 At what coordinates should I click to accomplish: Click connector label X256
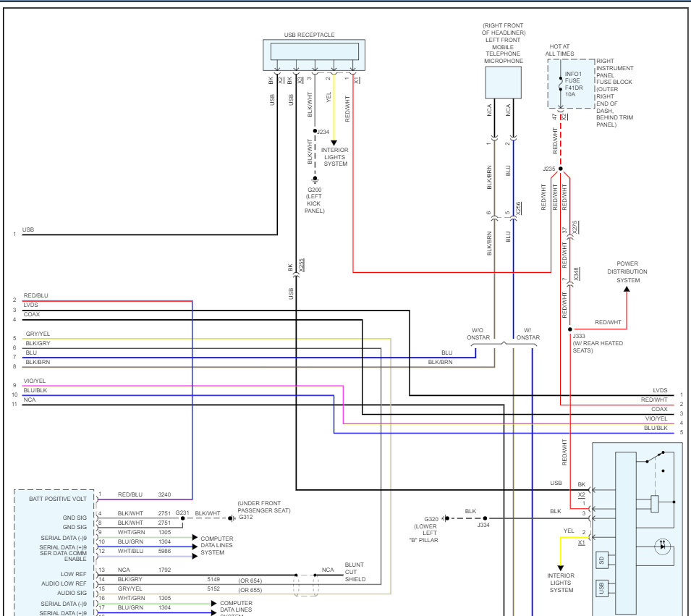(518, 208)
